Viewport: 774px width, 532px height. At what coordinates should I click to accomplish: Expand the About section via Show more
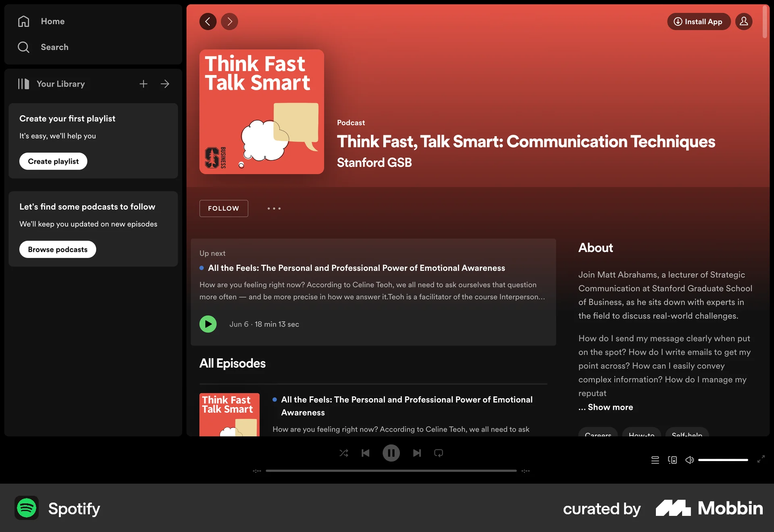click(605, 407)
